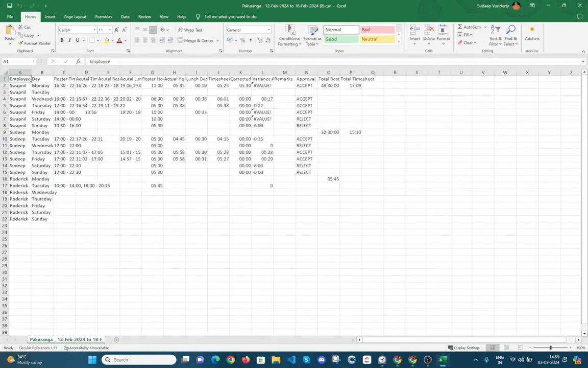This screenshot has width=588, height=368.
Task: Toggle Bold formatting
Action: (62, 40)
